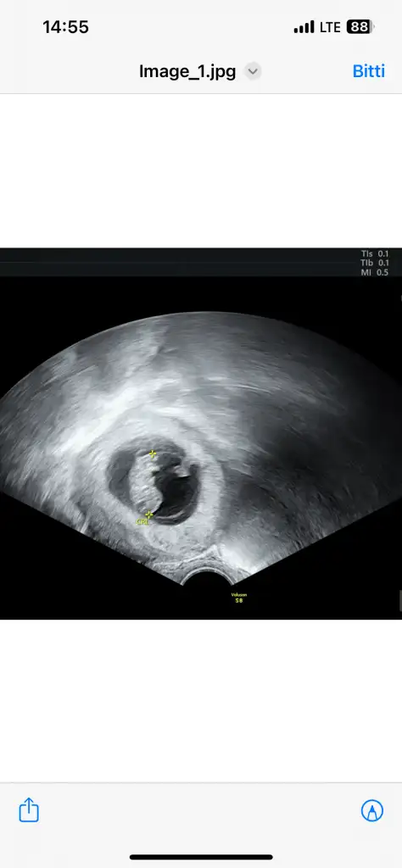The height and width of the screenshot is (868, 402).
Task: Tap the battery indicator showing 88
Action: (x=360, y=26)
